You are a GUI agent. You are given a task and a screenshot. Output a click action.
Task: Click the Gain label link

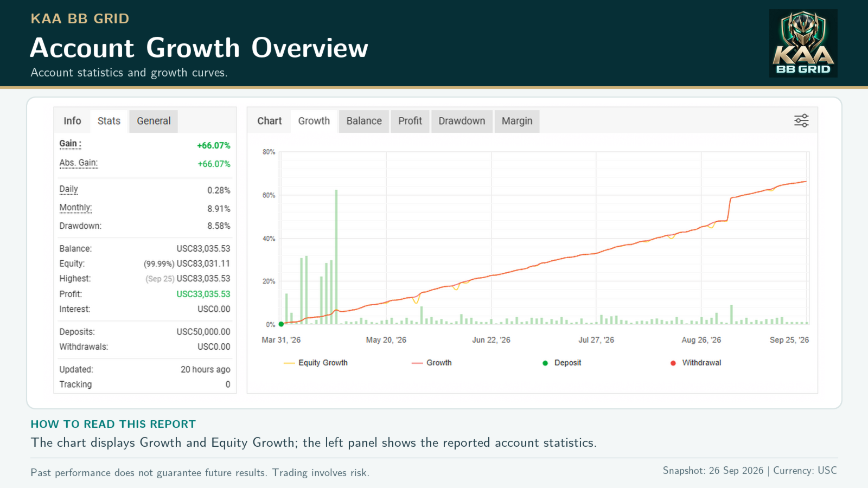click(x=71, y=144)
